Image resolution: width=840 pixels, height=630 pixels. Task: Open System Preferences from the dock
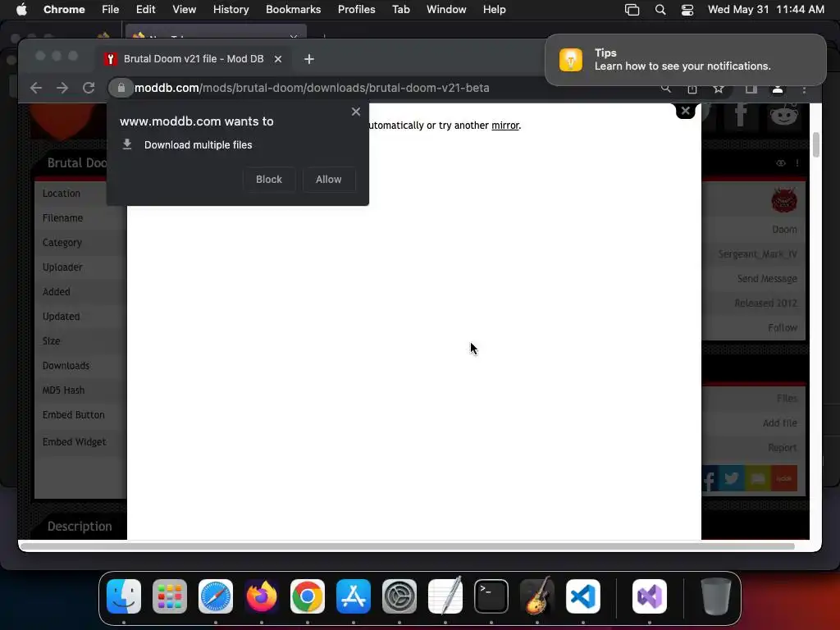click(399, 596)
